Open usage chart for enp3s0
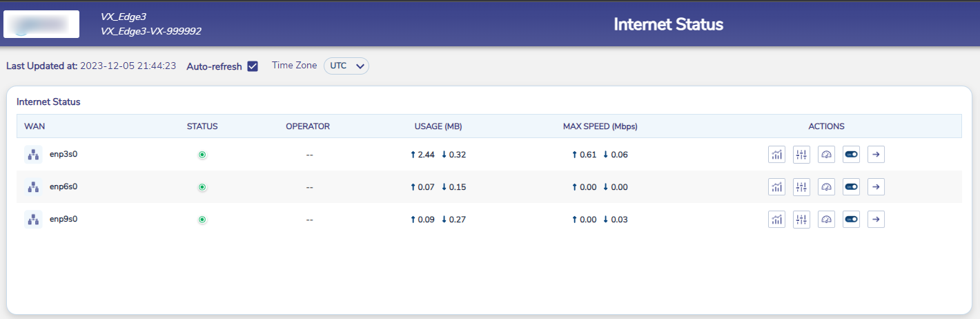980x319 pixels. 776,155
